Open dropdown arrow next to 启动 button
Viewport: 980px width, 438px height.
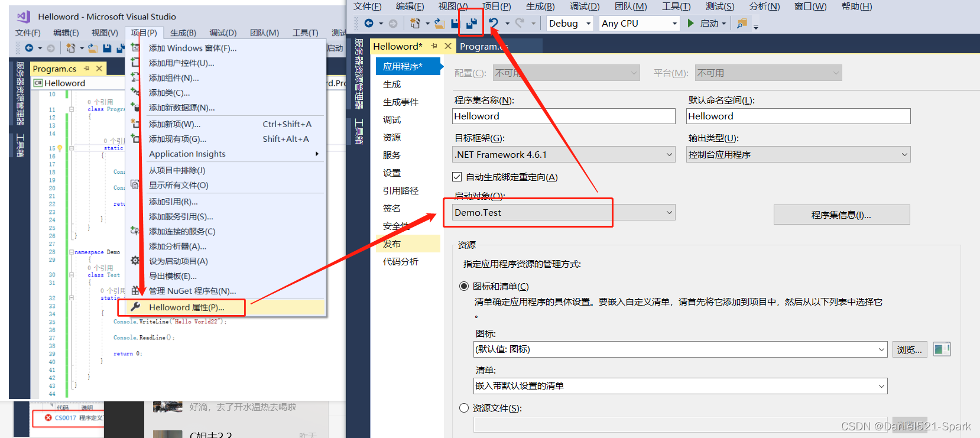(723, 24)
